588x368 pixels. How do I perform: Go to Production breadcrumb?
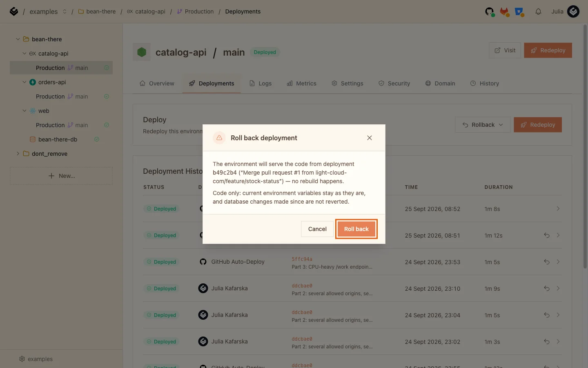195,11
